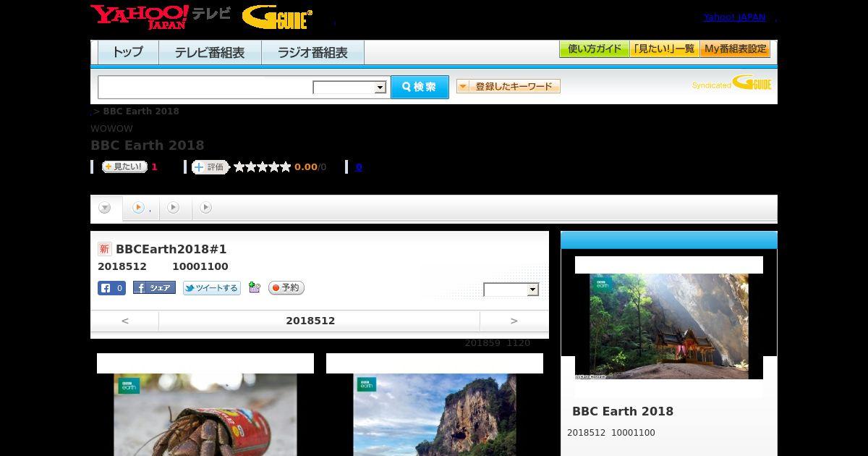Screen dimensions: 868x456
Task: Open the fourth tab with gray play icon
Action: pos(206,208)
